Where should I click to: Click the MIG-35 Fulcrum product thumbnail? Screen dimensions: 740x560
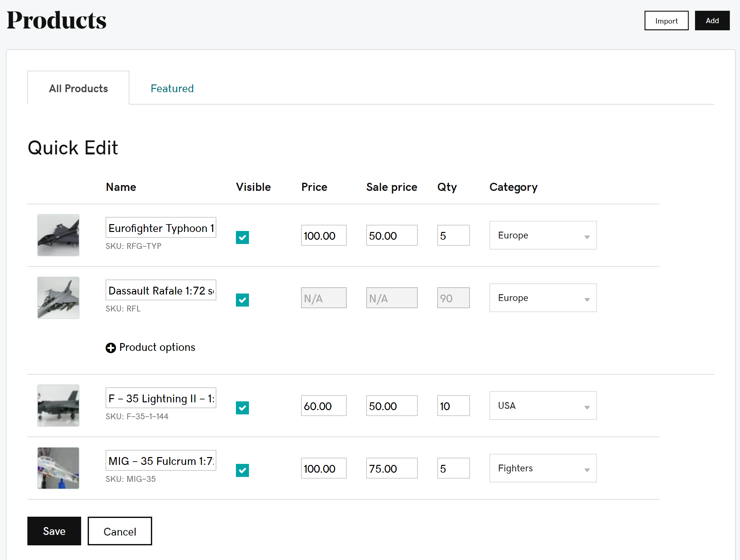pyautogui.click(x=58, y=468)
